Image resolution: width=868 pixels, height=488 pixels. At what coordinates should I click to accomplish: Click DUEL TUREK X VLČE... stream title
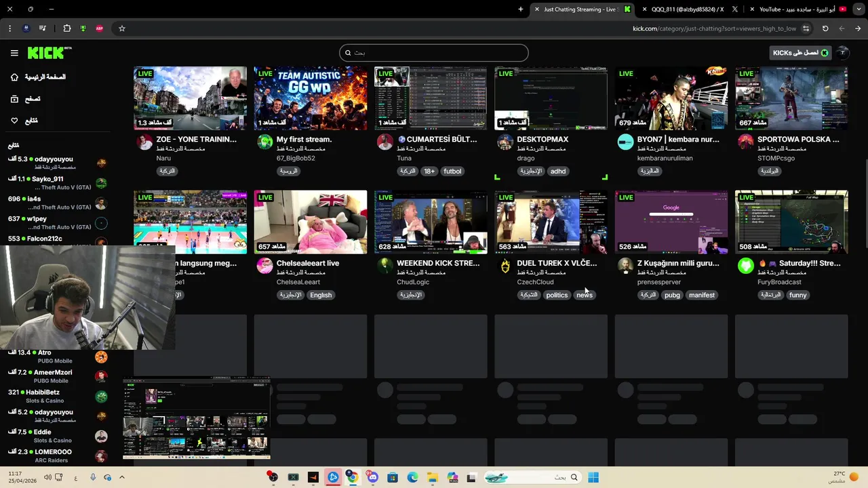(557, 263)
